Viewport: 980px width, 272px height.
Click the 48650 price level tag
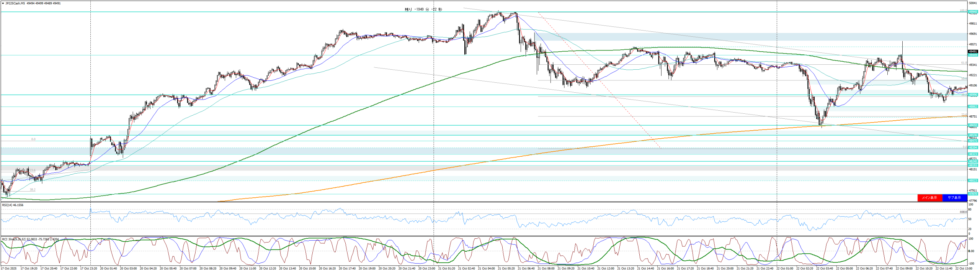(x=973, y=125)
